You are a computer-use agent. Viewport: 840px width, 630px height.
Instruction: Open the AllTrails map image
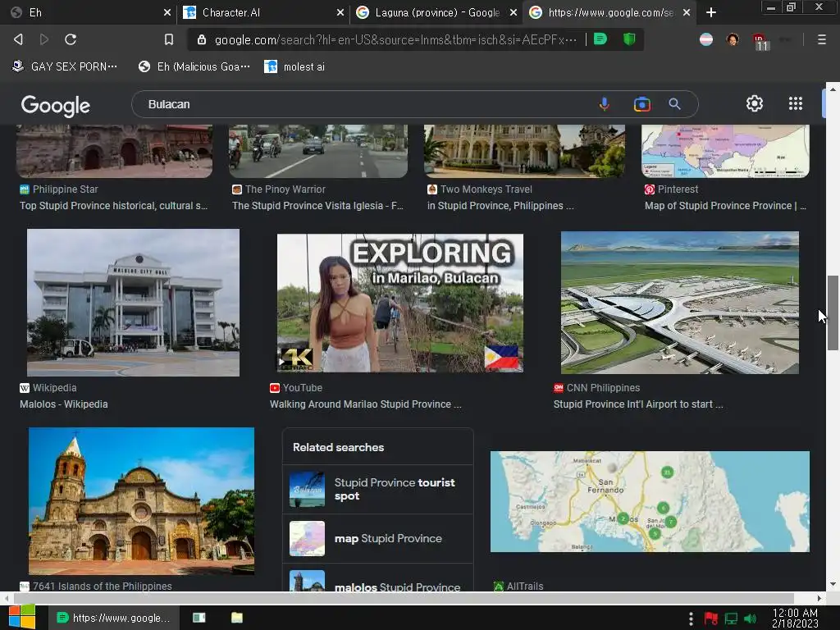coord(650,501)
